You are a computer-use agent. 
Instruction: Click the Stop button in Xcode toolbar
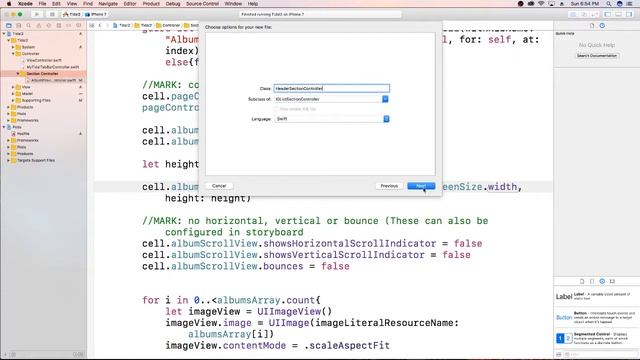click(x=52, y=14)
